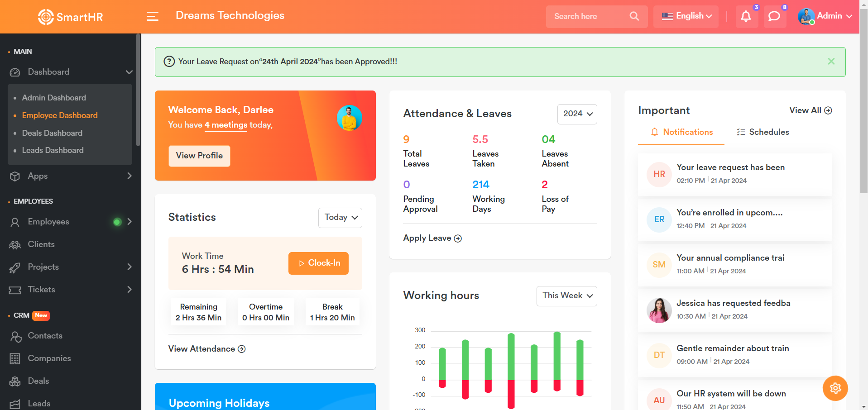Open the notifications bell icon
This screenshot has height=410, width=868.
pos(746,16)
